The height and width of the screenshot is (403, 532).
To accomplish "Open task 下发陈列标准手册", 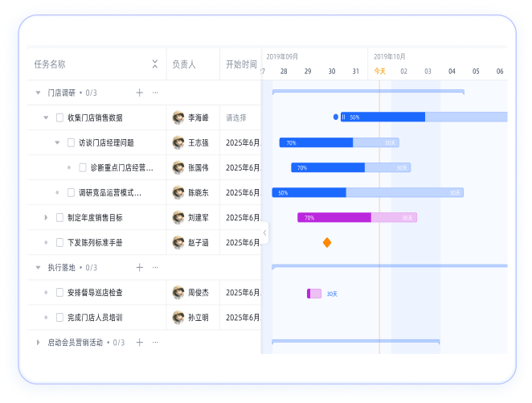I will (x=95, y=242).
